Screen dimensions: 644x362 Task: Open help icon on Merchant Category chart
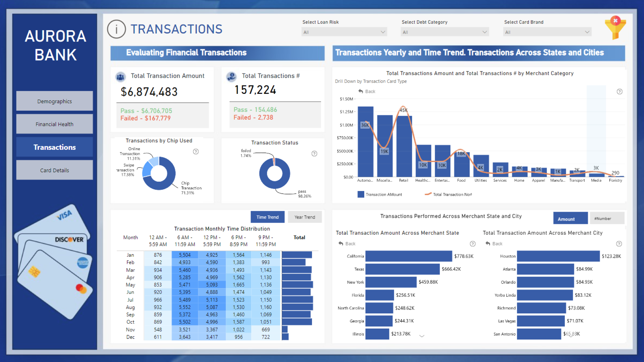(620, 92)
